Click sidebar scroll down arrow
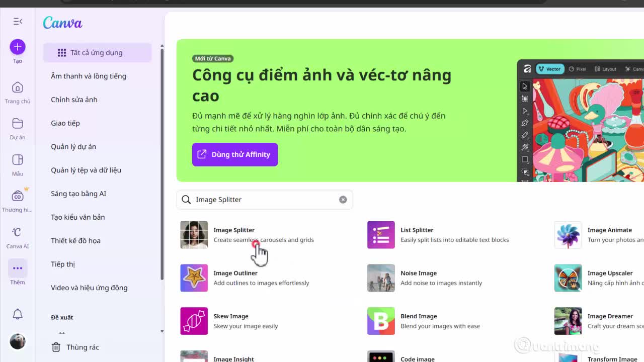The height and width of the screenshot is (362, 644). pyautogui.click(x=162, y=331)
